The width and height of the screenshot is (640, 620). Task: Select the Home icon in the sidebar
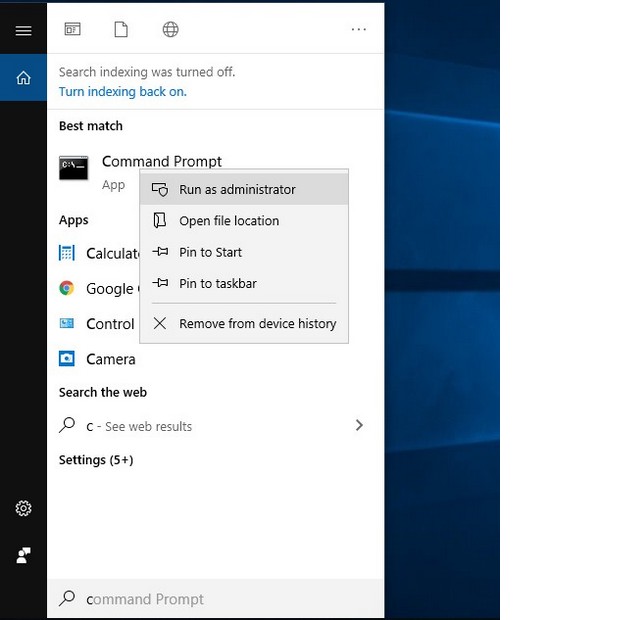coord(23,77)
